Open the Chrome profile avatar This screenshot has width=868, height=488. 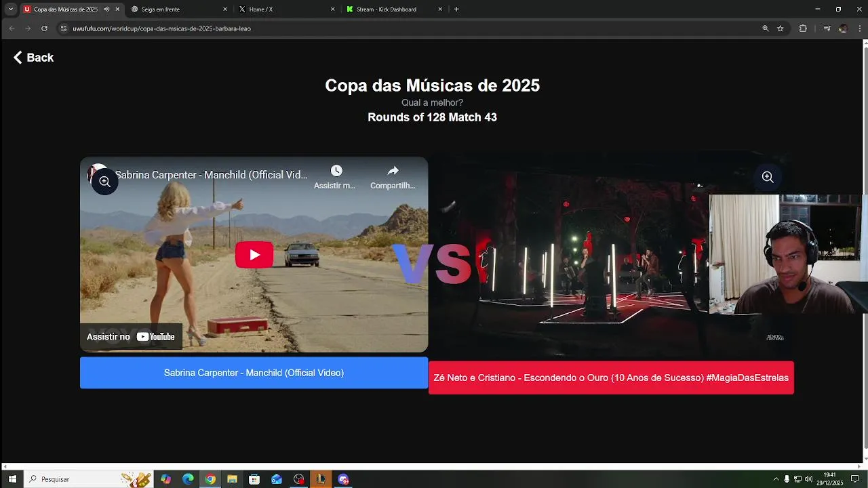(843, 28)
